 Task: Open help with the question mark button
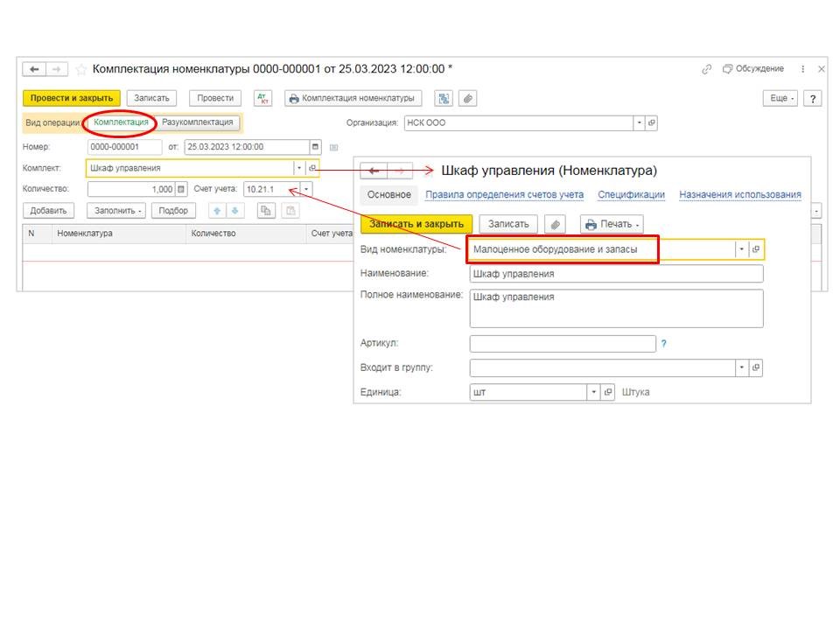(813, 98)
